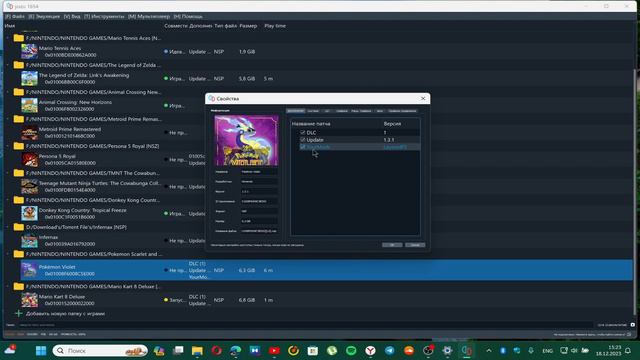Viewport: 640px width, 360px height.
Task: Collapse the Animal Crossing folder
Action: pyautogui.click(x=7, y=92)
